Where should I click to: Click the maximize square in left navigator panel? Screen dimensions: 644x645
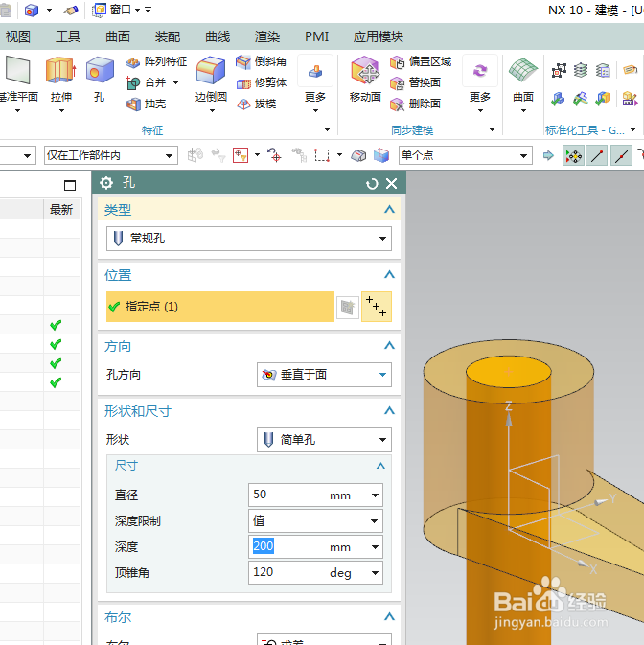click(x=70, y=186)
